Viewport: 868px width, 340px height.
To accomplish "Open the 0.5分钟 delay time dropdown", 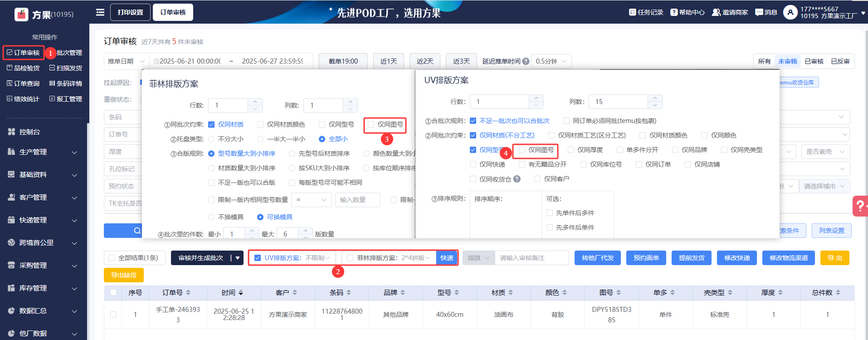I will [551, 61].
